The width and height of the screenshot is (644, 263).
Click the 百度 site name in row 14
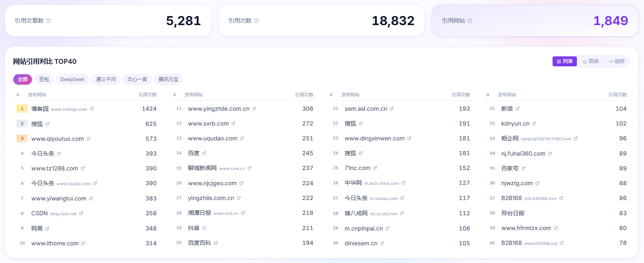coord(194,153)
